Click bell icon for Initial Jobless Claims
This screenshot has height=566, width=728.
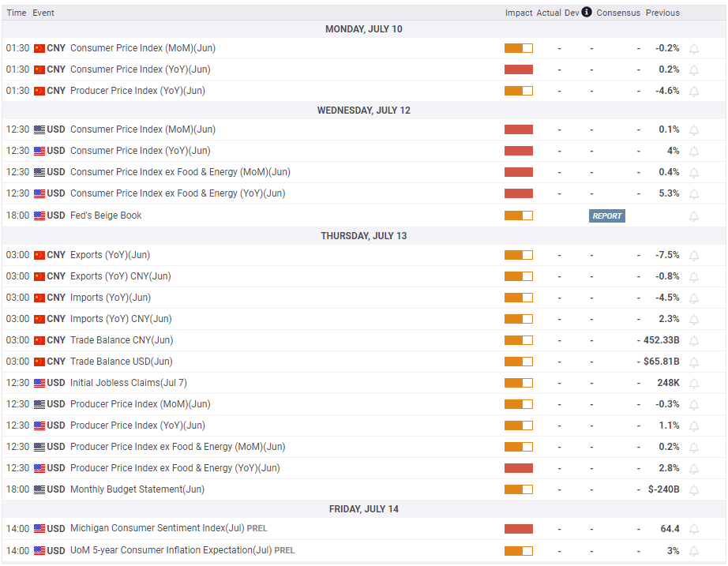tap(694, 383)
